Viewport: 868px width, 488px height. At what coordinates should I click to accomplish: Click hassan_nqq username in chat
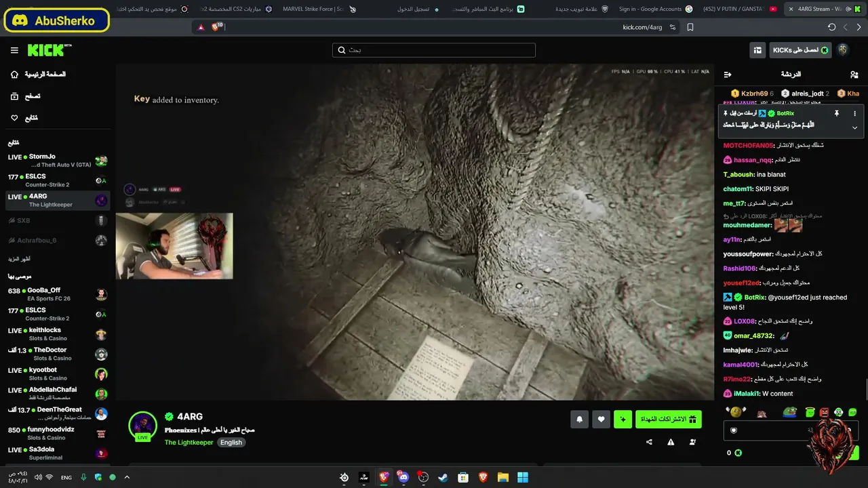[753, 160]
